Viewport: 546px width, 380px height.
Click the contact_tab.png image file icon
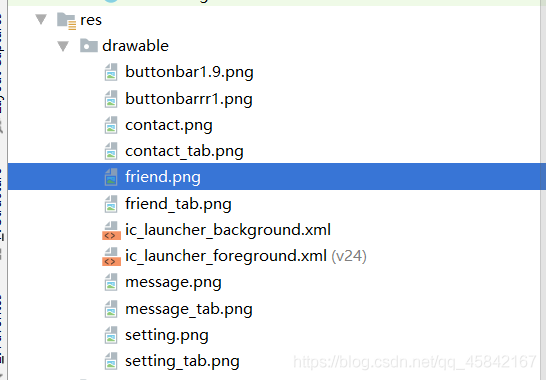[111, 151]
